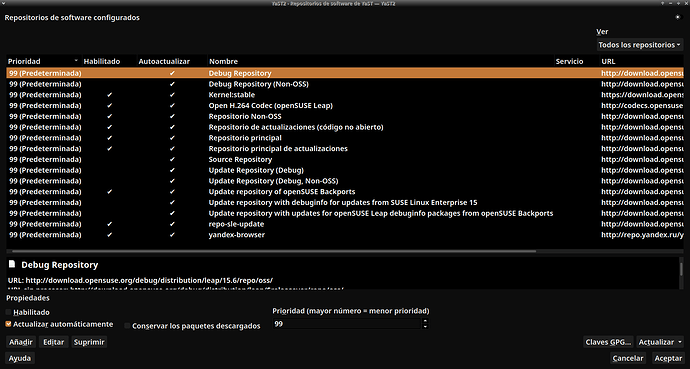
Task: Click priority cell of yandex-browser row
Action: 45,235
